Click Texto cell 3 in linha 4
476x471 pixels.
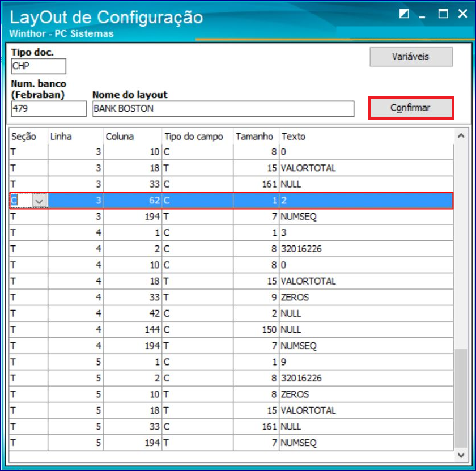(x=366, y=233)
